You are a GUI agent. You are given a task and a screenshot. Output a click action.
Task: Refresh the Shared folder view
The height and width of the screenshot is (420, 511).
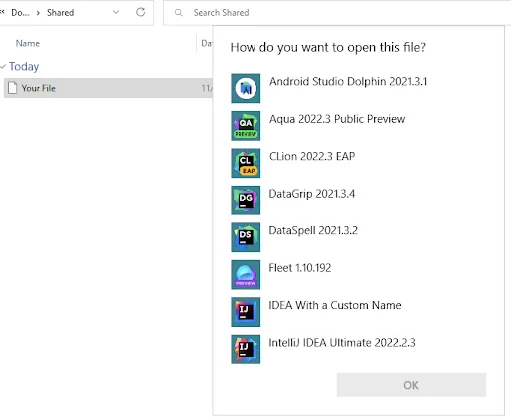[141, 12]
